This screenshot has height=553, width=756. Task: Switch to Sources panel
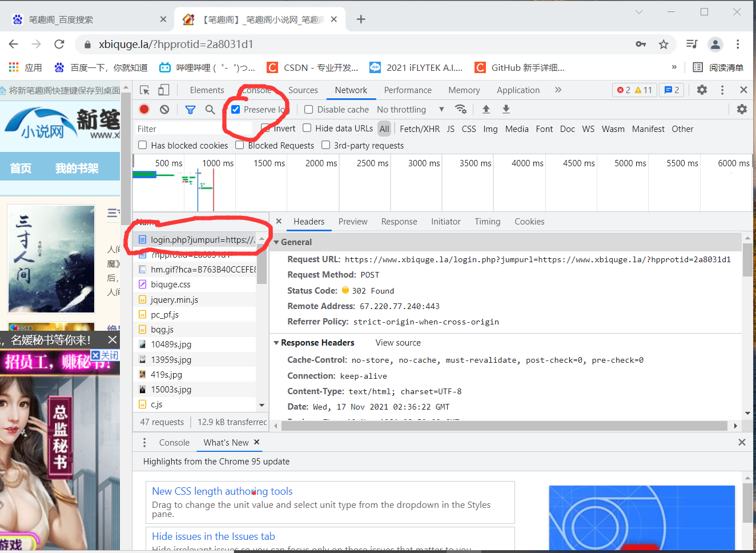pos(303,90)
